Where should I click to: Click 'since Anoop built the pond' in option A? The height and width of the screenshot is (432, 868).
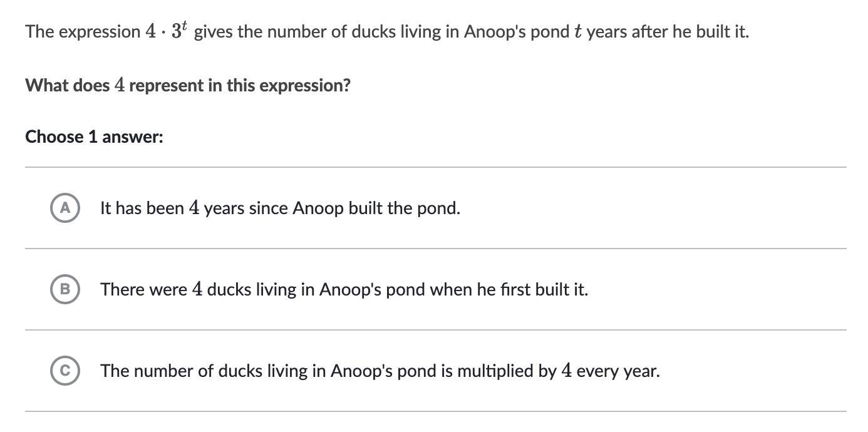point(354,208)
